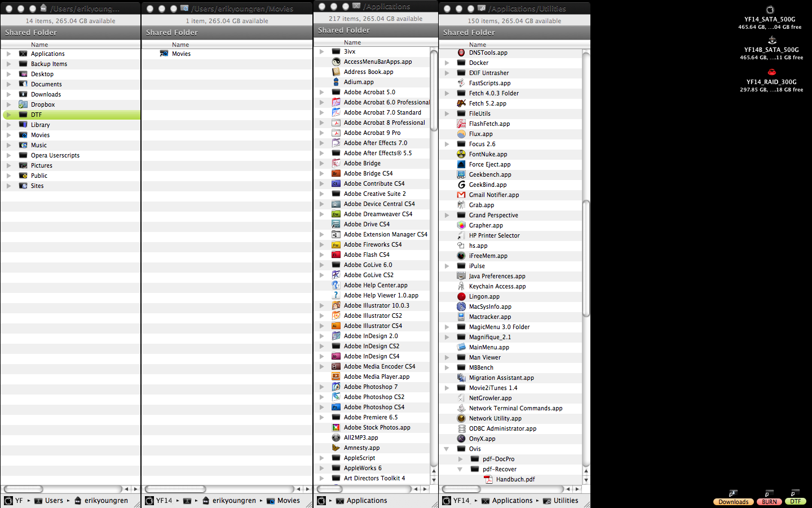Click the Adobe InDesign CS4 icon
The height and width of the screenshot is (508, 812).
click(x=336, y=356)
